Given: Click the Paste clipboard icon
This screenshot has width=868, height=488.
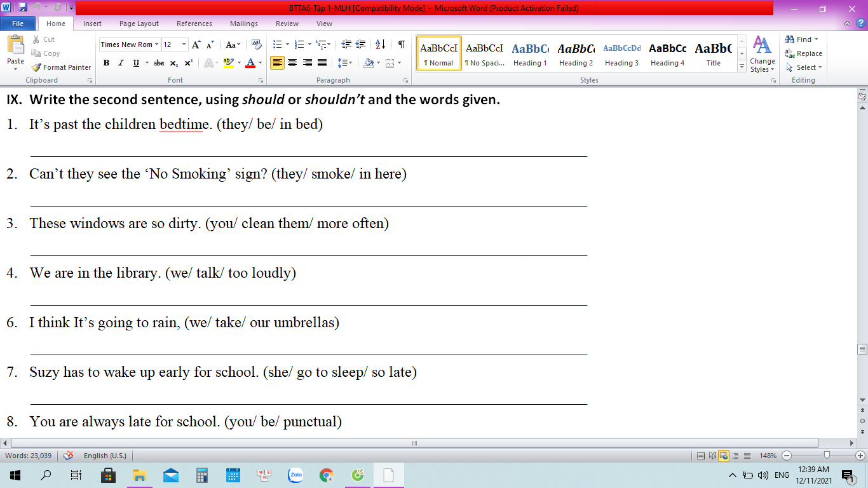Looking at the screenshot, I should [15, 45].
